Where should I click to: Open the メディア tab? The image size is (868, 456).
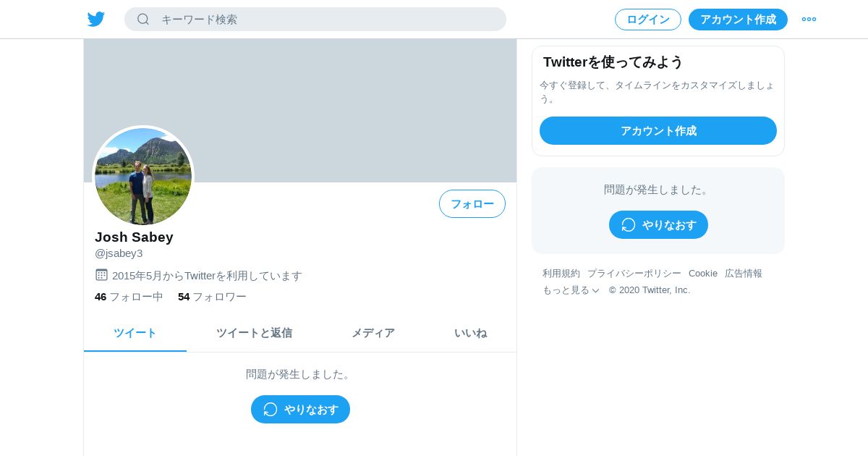[x=373, y=333]
